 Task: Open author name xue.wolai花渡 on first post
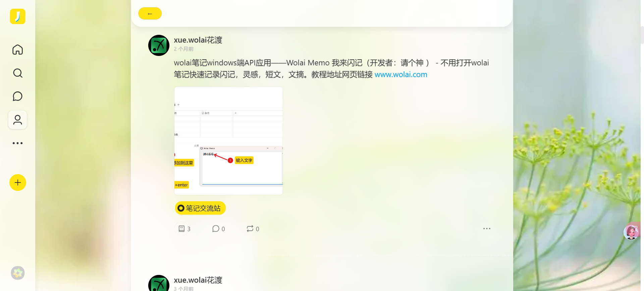coord(198,40)
